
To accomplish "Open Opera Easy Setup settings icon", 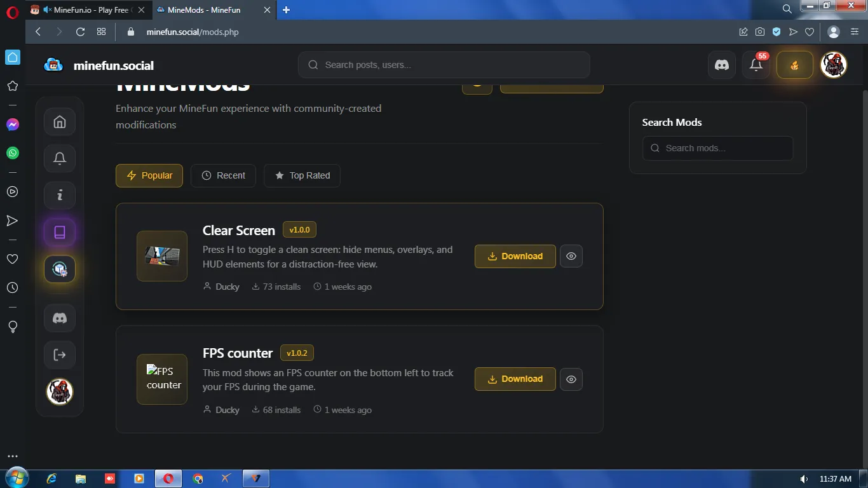I will point(855,32).
